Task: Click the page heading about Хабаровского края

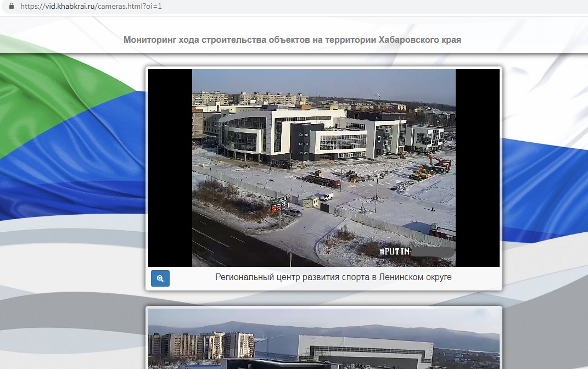Action: (x=292, y=40)
